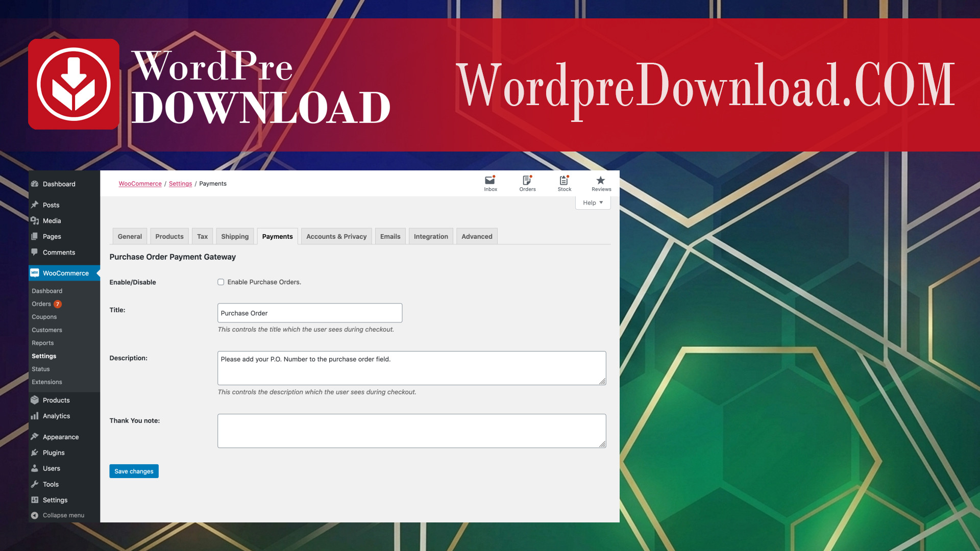Click the Collapse menu arrow icon
This screenshot has height=551, width=980.
click(x=35, y=515)
